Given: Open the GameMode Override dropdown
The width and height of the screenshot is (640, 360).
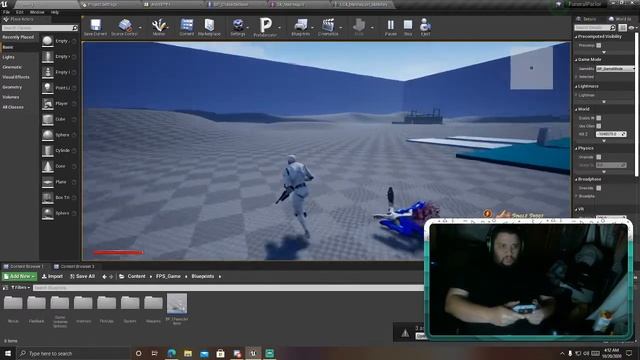Looking at the screenshot, I should [616, 69].
